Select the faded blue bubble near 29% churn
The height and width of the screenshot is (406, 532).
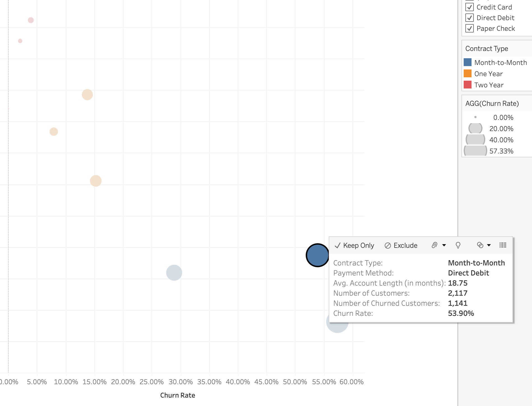click(x=174, y=273)
